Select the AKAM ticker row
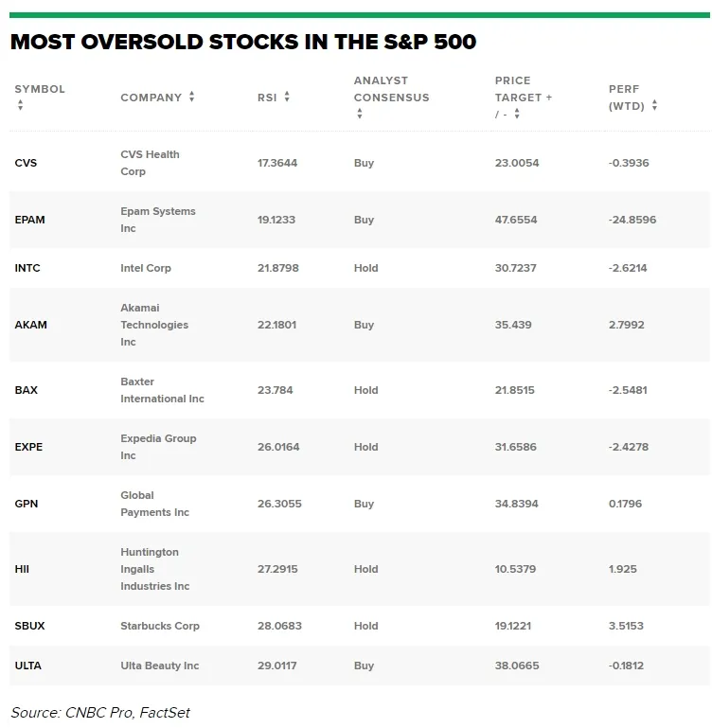 click(30, 325)
